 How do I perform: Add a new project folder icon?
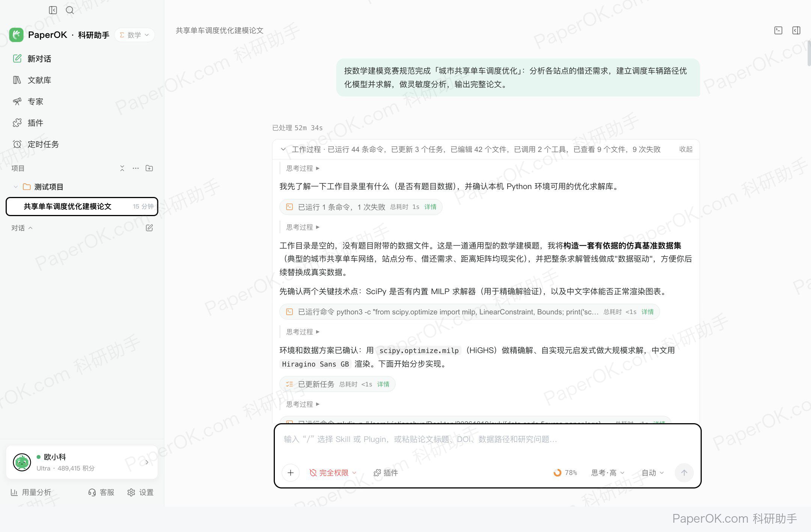tap(149, 168)
